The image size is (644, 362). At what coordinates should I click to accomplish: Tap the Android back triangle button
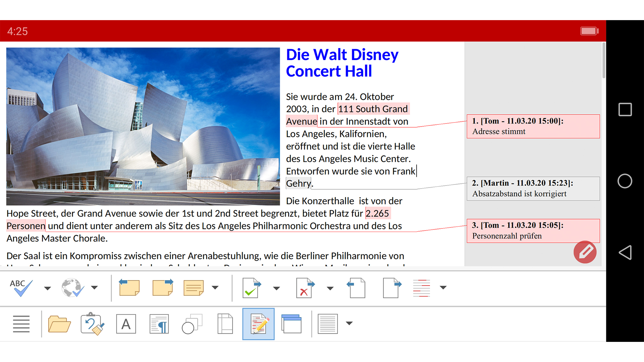tap(625, 252)
